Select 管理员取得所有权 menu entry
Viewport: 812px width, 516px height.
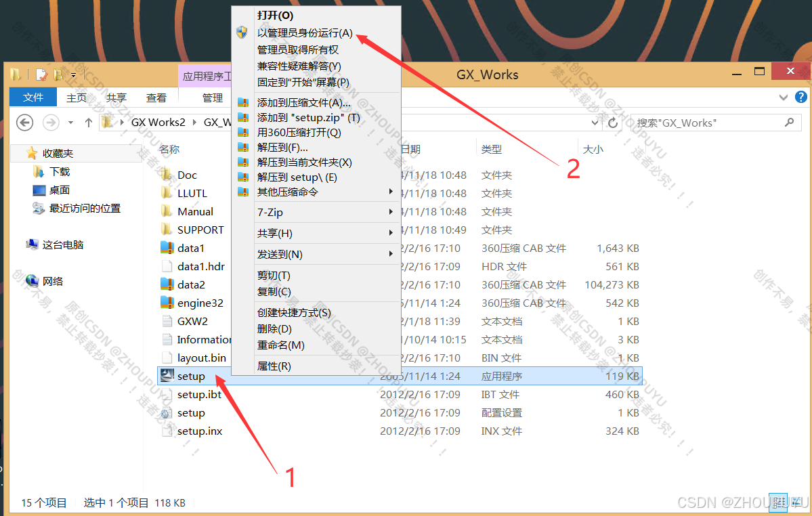(x=298, y=49)
